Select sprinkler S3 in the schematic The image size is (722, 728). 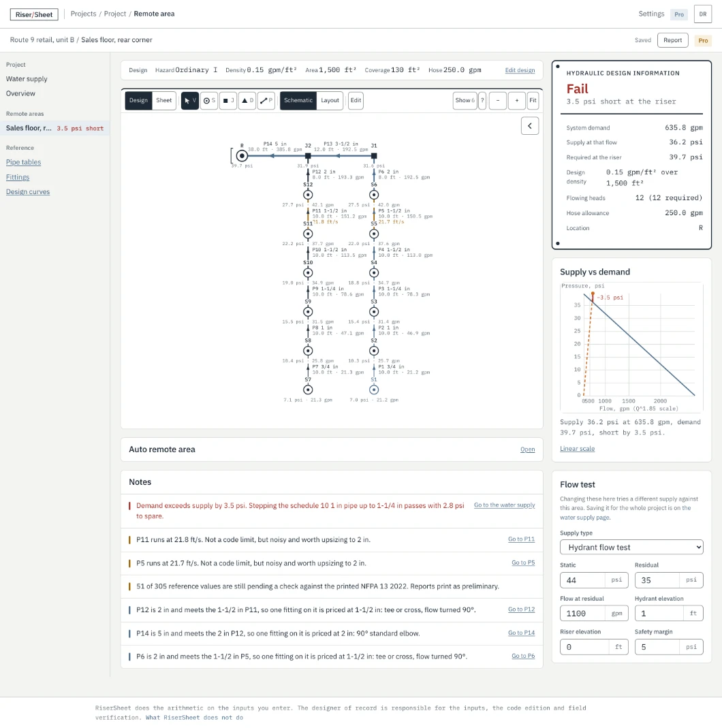(374, 312)
